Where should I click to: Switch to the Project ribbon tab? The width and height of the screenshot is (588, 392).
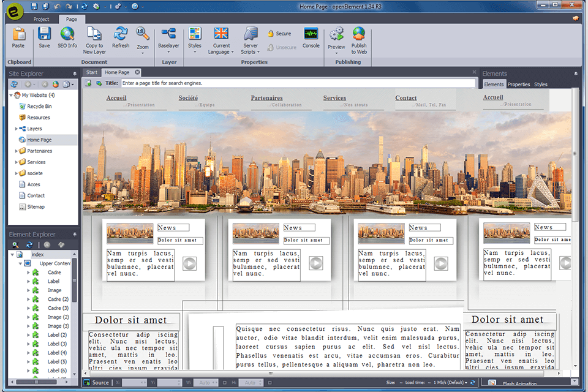[41, 19]
